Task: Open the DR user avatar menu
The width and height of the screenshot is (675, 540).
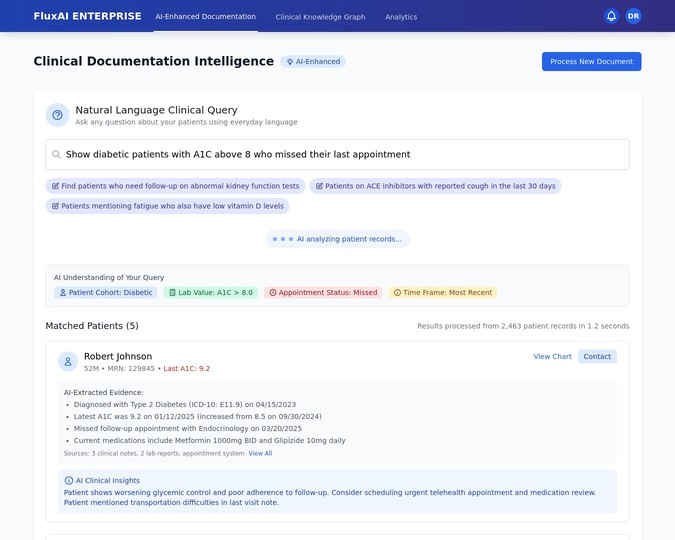Action: click(x=633, y=16)
